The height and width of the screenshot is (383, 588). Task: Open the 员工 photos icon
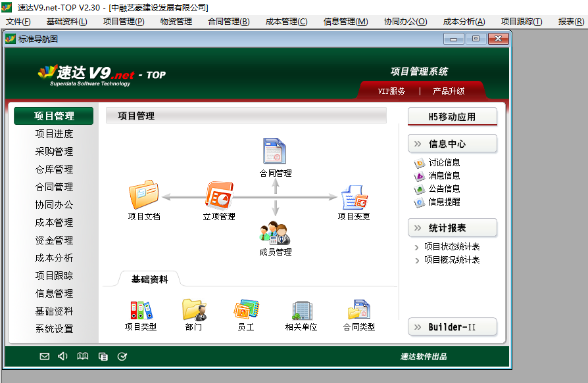pos(246,309)
